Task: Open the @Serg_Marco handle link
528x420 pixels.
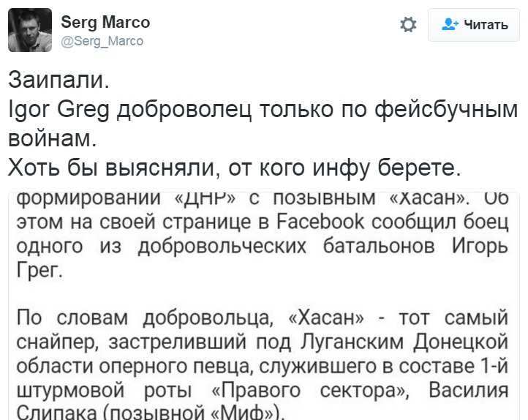Action: [102, 41]
